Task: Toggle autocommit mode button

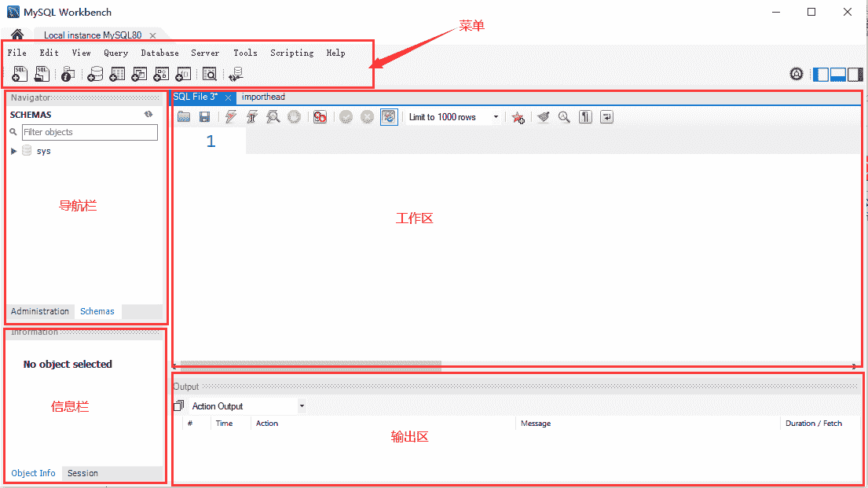Action: pos(389,117)
